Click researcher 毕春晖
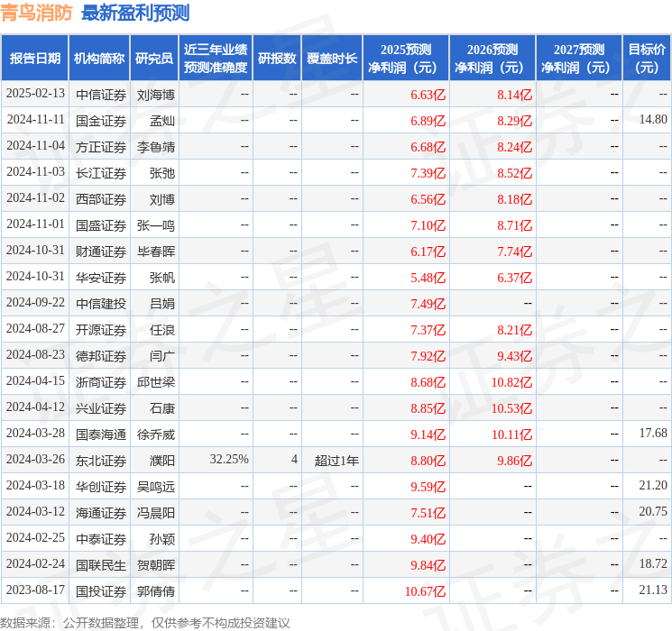 pos(155,251)
